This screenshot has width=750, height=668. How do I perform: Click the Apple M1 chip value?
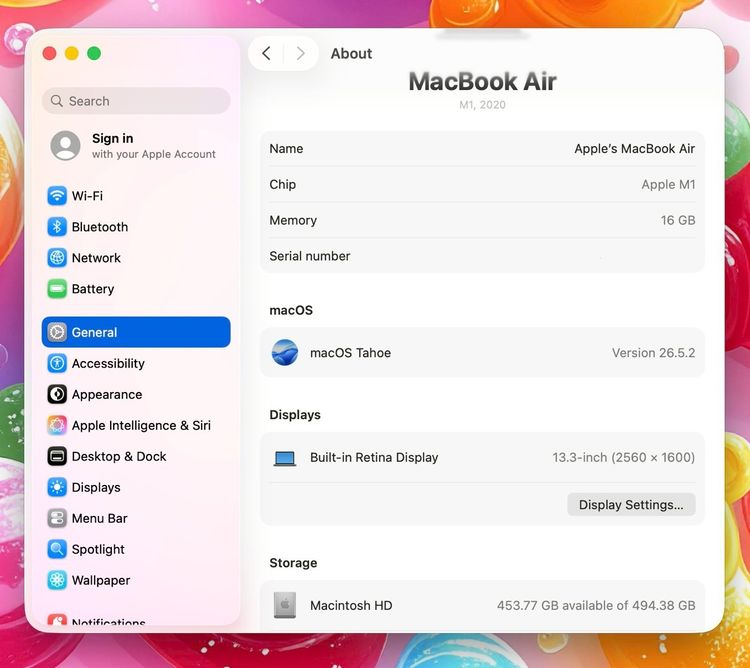668,184
